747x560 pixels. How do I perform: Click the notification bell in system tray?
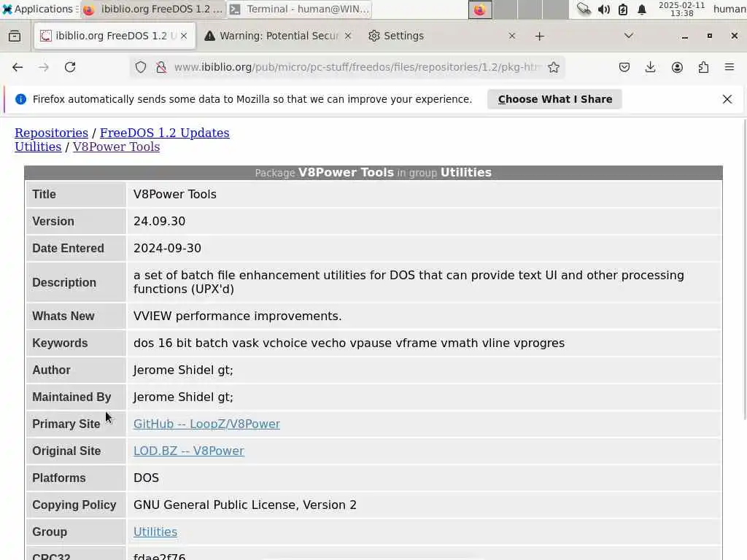[642, 9]
